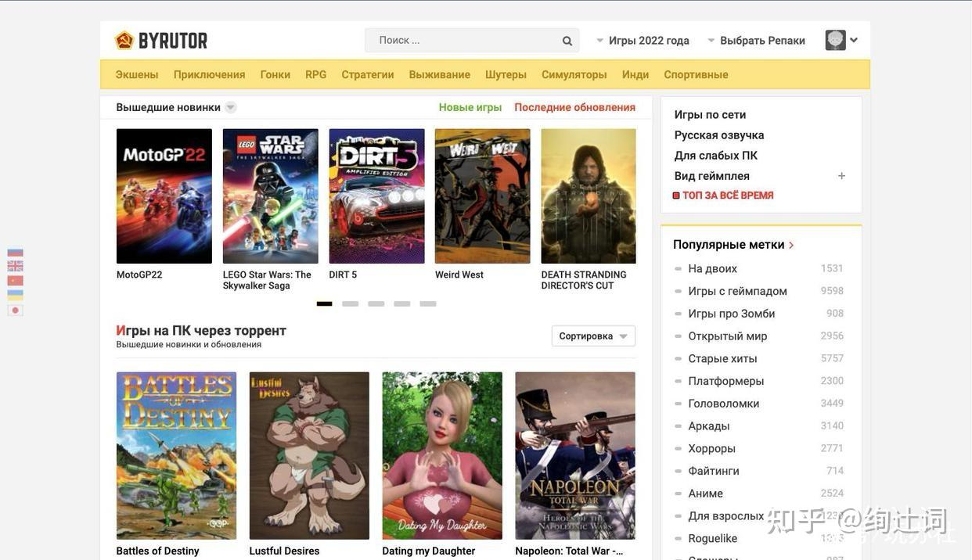This screenshot has height=560, width=972.
Task: Open the Старые хиты tag
Action: point(723,359)
